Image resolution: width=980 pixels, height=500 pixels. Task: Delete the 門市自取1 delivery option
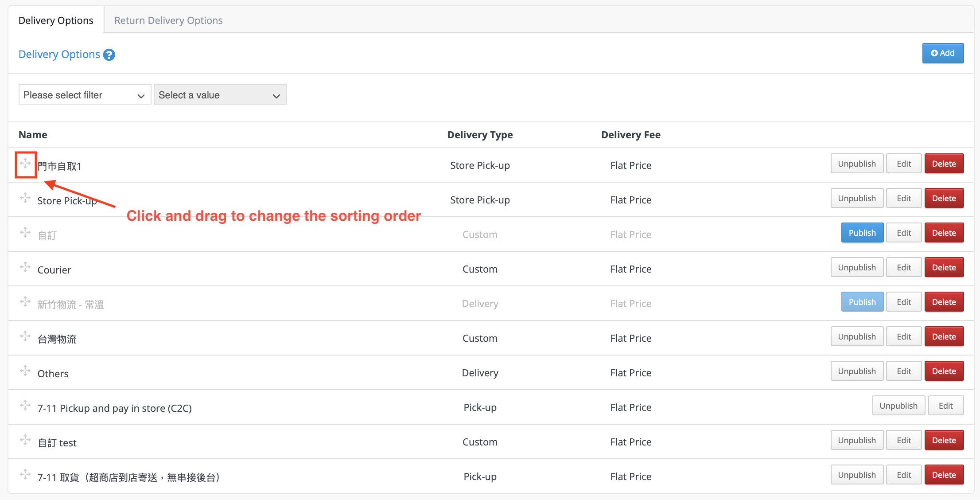[944, 164]
